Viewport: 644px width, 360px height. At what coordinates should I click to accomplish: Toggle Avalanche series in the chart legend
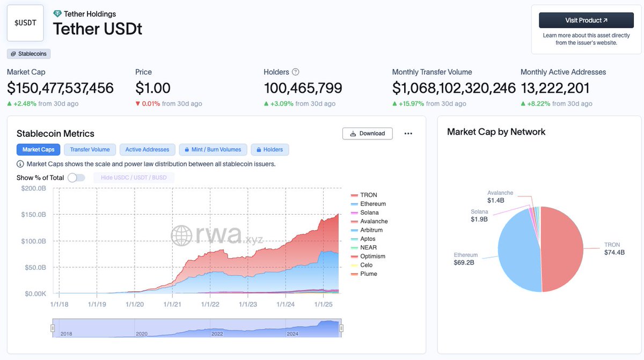click(x=369, y=221)
